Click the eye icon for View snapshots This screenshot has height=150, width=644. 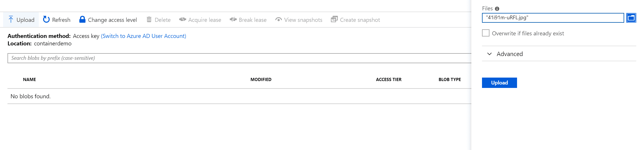278,20
